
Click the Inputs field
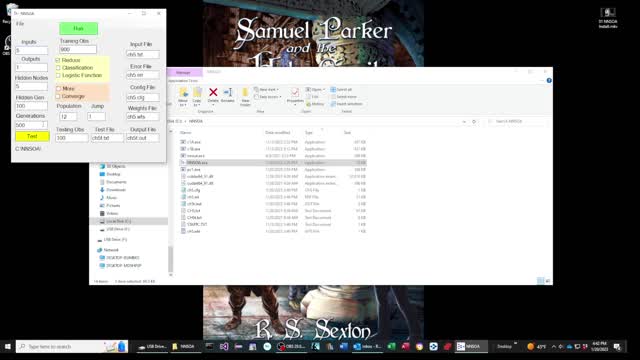(x=31, y=51)
